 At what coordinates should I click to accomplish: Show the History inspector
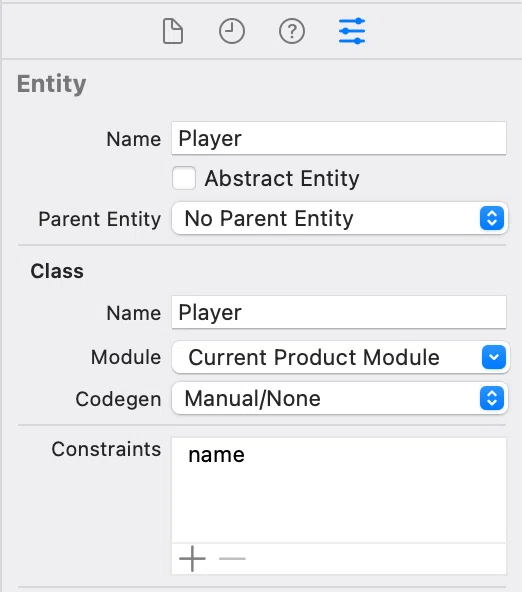tap(232, 31)
